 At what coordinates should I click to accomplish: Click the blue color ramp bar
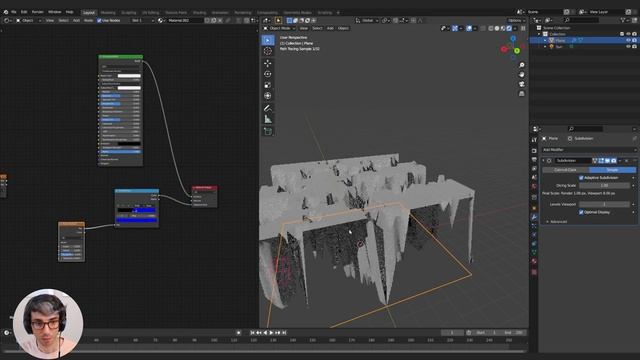[x=136, y=220]
